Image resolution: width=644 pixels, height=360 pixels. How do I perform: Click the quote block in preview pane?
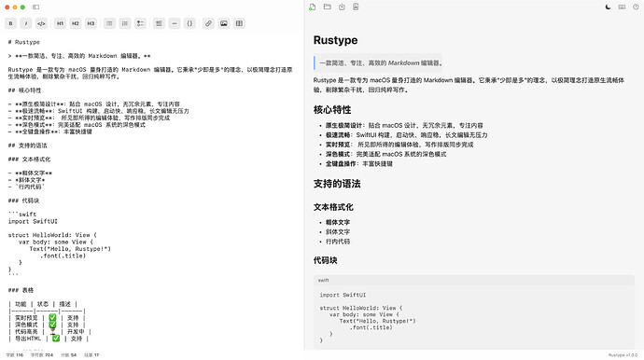coord(378,63)
